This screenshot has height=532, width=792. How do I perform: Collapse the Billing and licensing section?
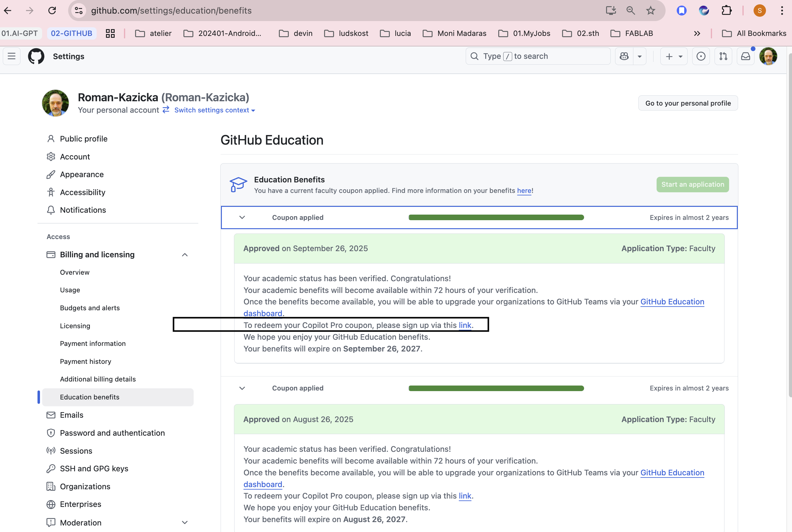[x=185, y=255]
